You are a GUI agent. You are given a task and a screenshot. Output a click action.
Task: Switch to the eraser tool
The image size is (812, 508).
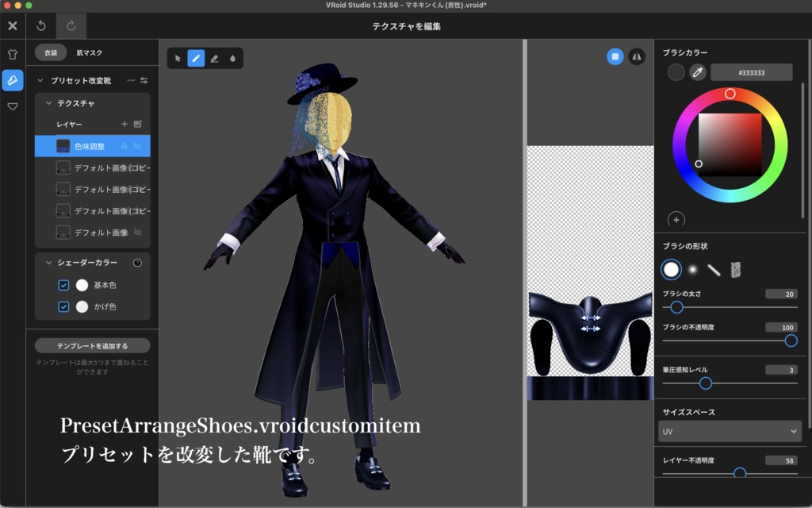tap(215, 58)
